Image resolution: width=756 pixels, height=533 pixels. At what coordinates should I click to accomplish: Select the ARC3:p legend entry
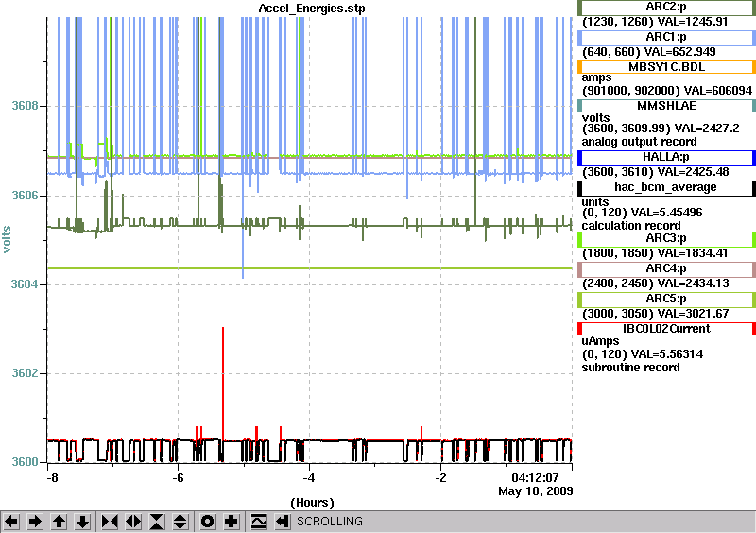(x=666, y=239)
